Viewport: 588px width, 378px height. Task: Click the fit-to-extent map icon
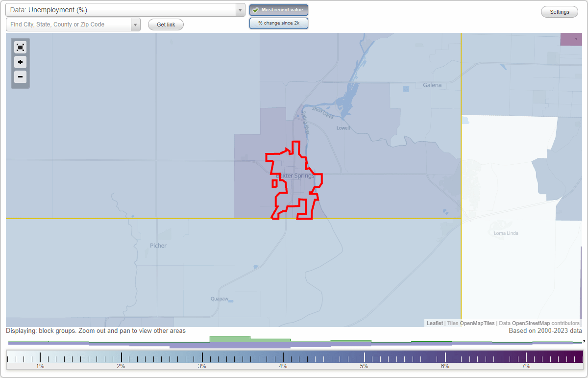tap(20, 47)
